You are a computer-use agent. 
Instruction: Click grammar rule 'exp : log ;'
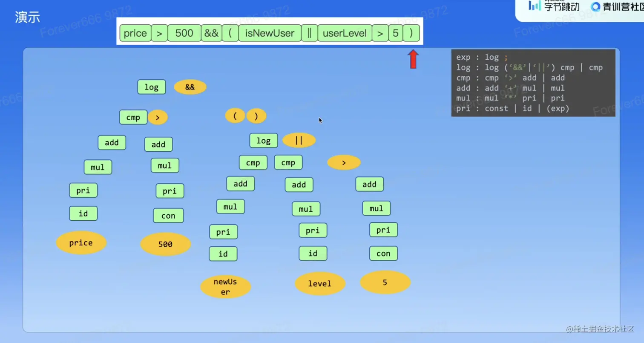click(x=482, y=57)
